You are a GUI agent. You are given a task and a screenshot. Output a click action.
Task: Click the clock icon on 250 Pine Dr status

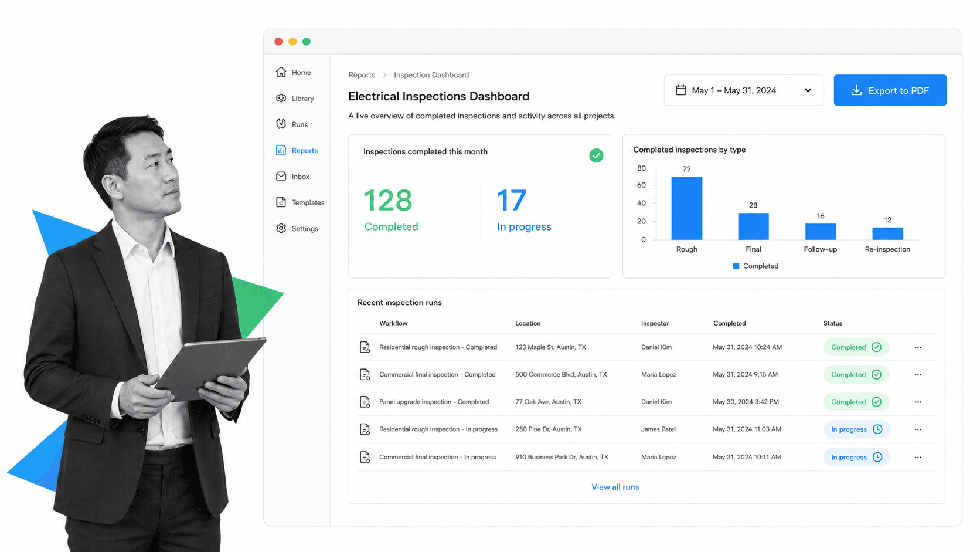(x=877, y=429)
